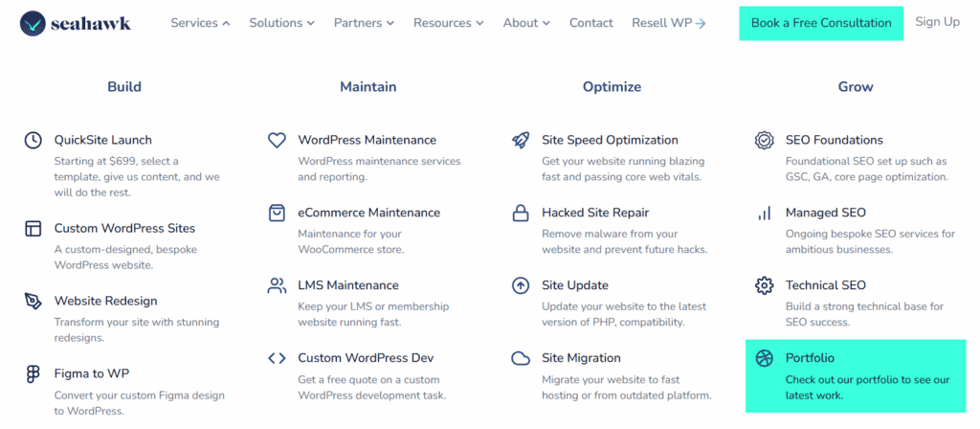Click the Figma to WP icon
Viewport: 980px width, 429px height.
33,374
